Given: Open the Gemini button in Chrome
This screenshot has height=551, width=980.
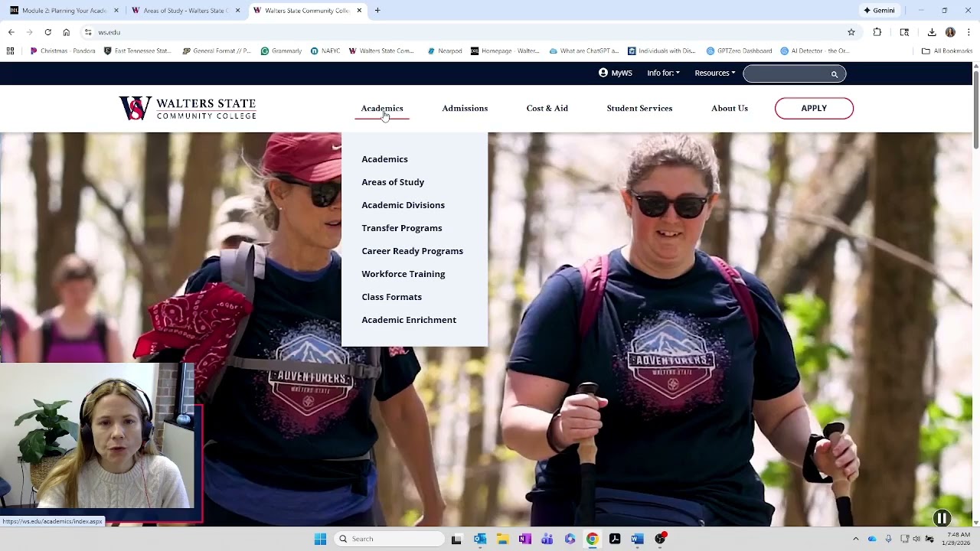Looking at the screenshot, I should click(879, 11).
